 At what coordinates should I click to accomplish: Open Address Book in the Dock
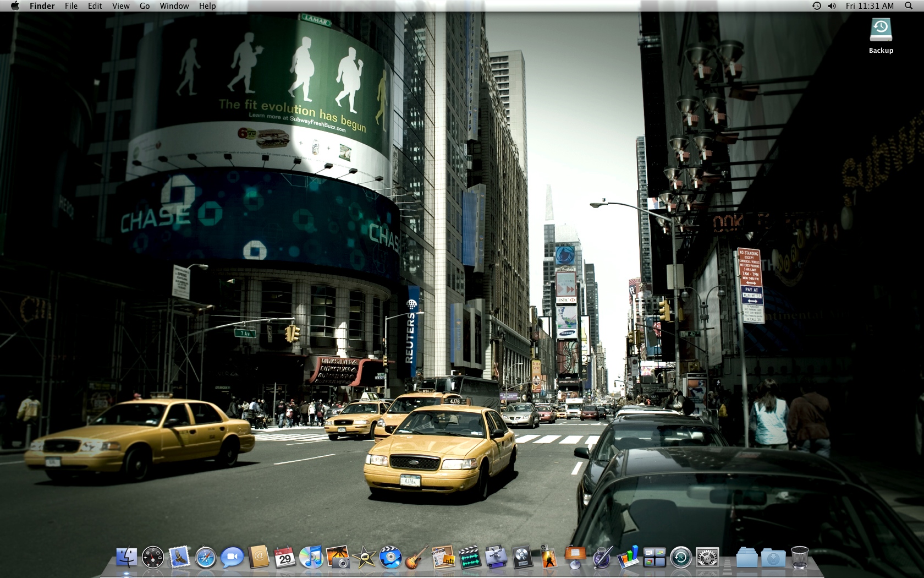258,558
